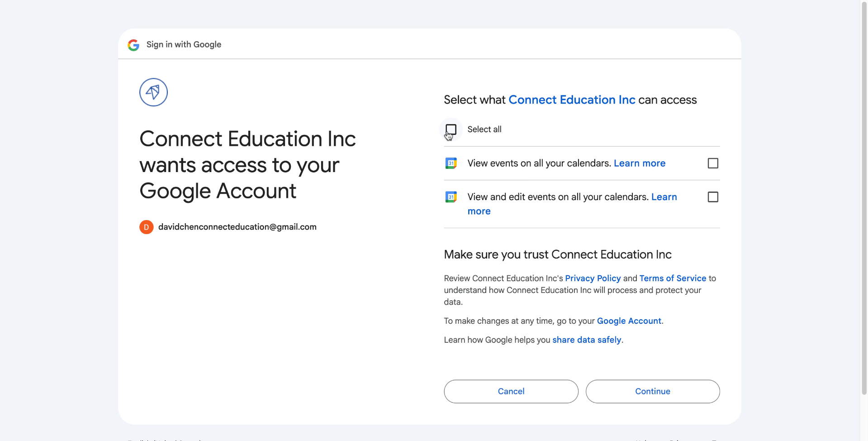Go to the Google Account link

tap(629, 321)
